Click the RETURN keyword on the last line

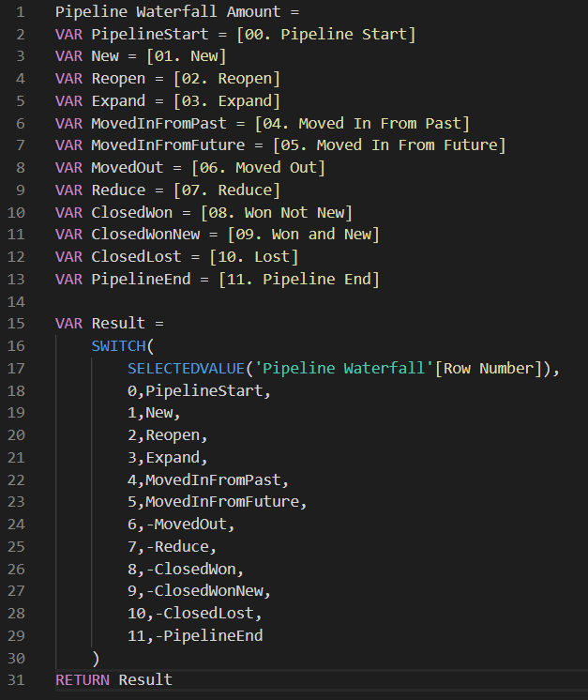82,679
